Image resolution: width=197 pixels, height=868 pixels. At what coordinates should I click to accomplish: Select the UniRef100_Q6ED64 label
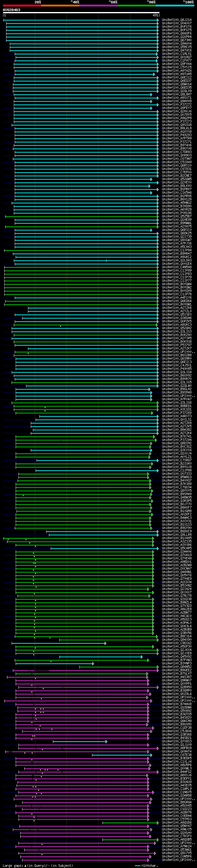click(x=177, y=301)
